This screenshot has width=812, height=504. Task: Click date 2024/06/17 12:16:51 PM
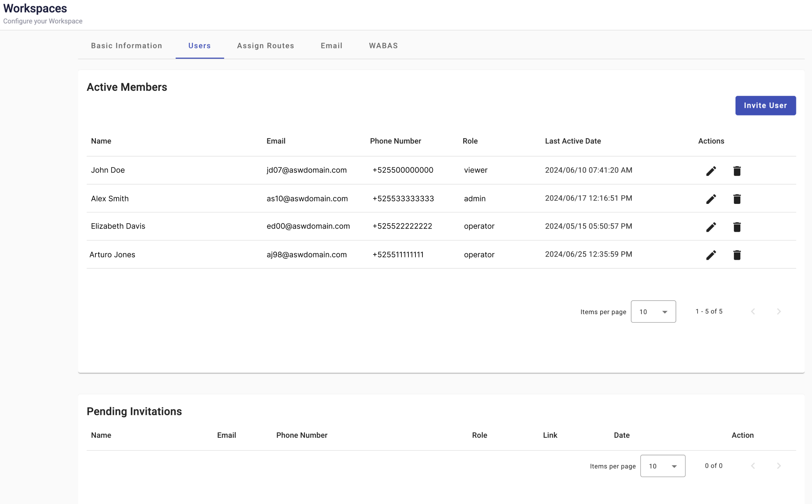589,198
